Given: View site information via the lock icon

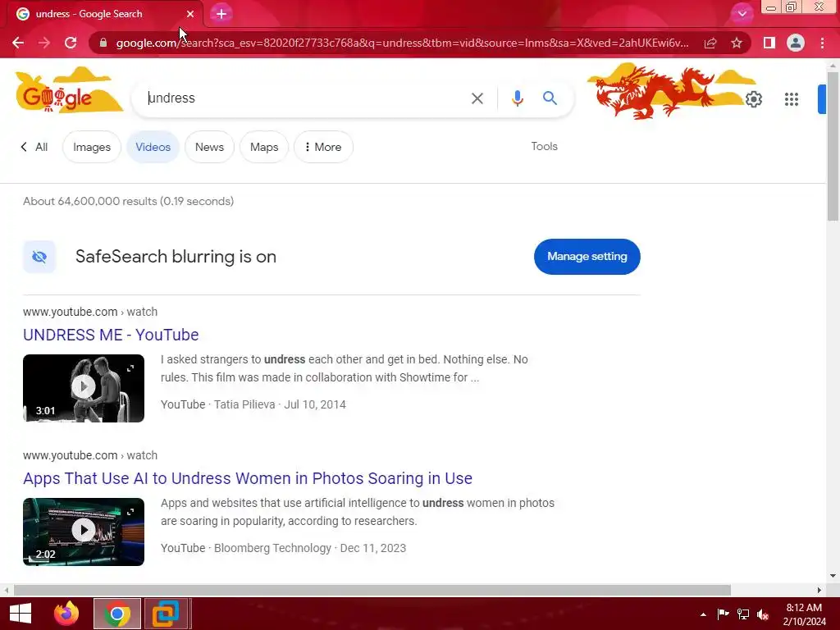Looking at the screenshot, I should [x=103, y=43].
